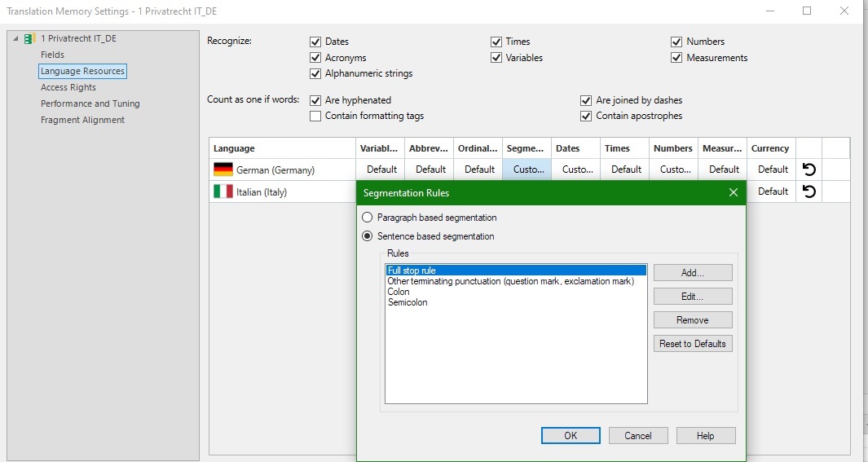Disable Variables recognition
This screenshot has height=462, width=868.
pyautogui.click(x=496, y=58)
